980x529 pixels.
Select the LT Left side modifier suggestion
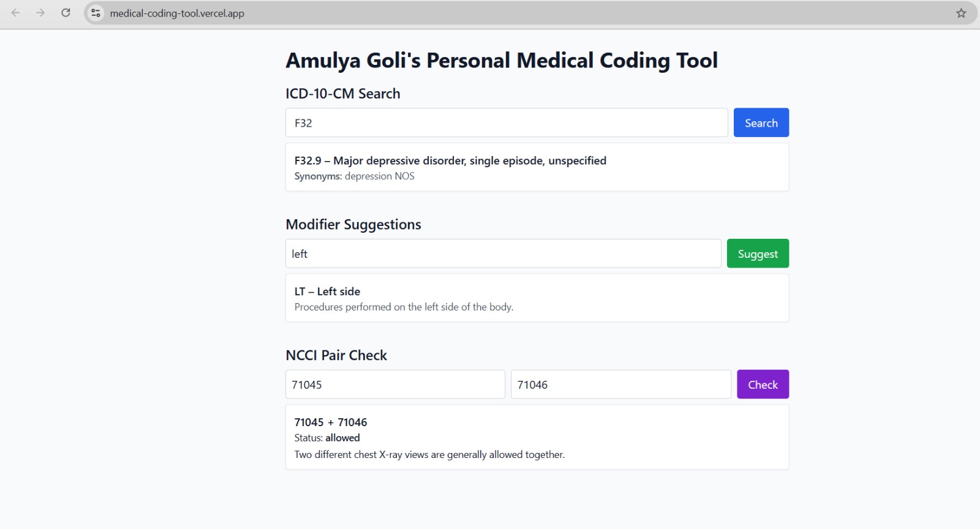coord(537,298)
